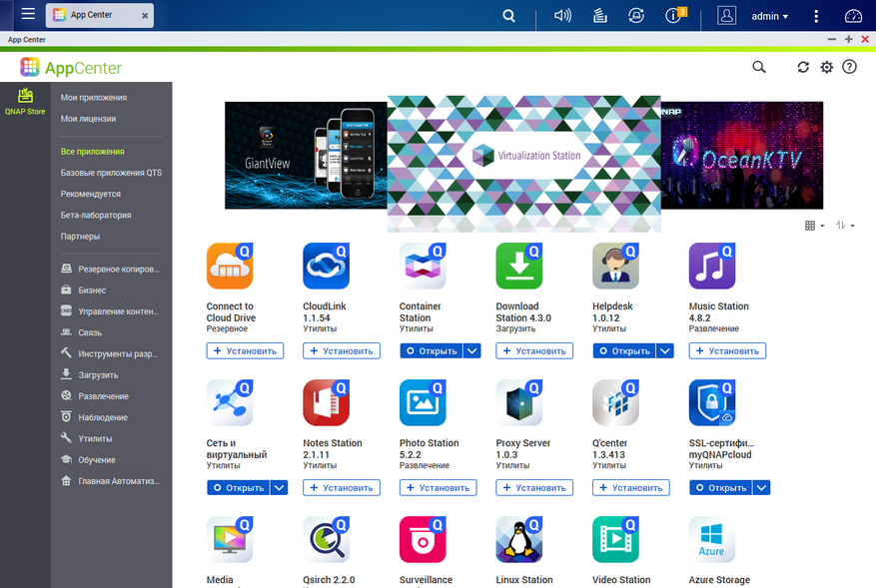This screenshot has width=876, height=588.
Task: Install Connect to Cloud Drive
Action: tap(245, 350)
